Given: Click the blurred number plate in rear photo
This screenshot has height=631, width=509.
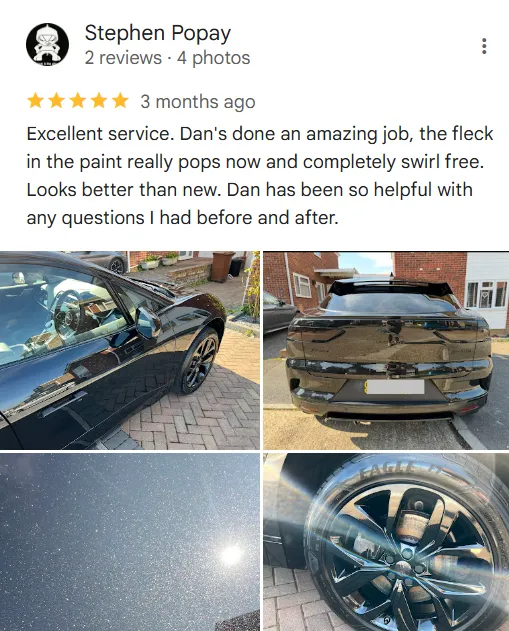Looking at the screenshot, I should click(394, 387).
